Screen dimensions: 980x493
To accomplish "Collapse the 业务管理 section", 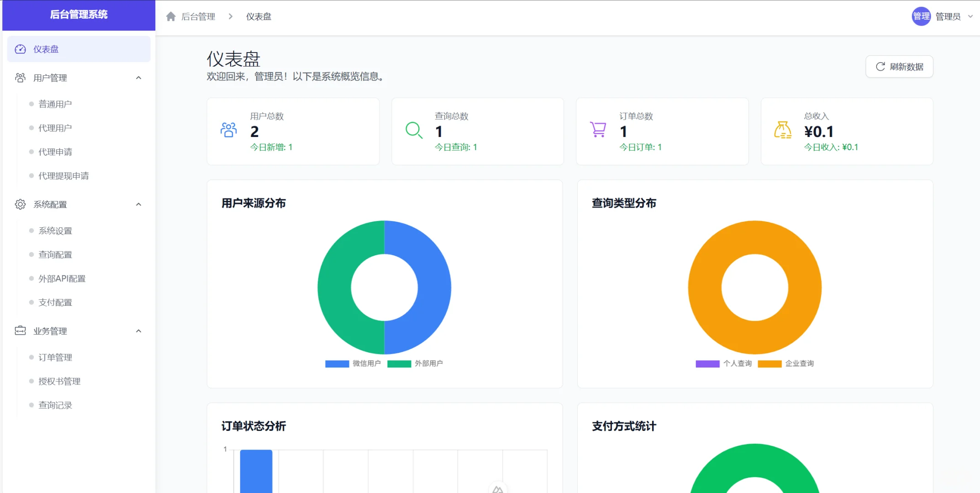I will [138, 330].
